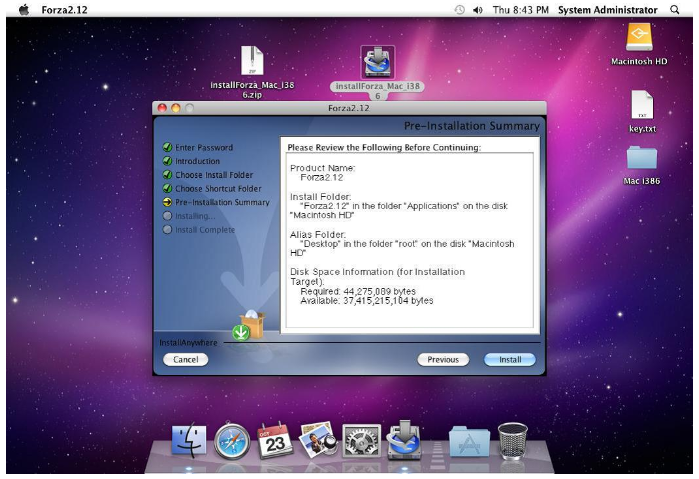Click the "Please Review the Following" heading
Image resolution: width=699 pixels, height=479 pixels.
384,147
